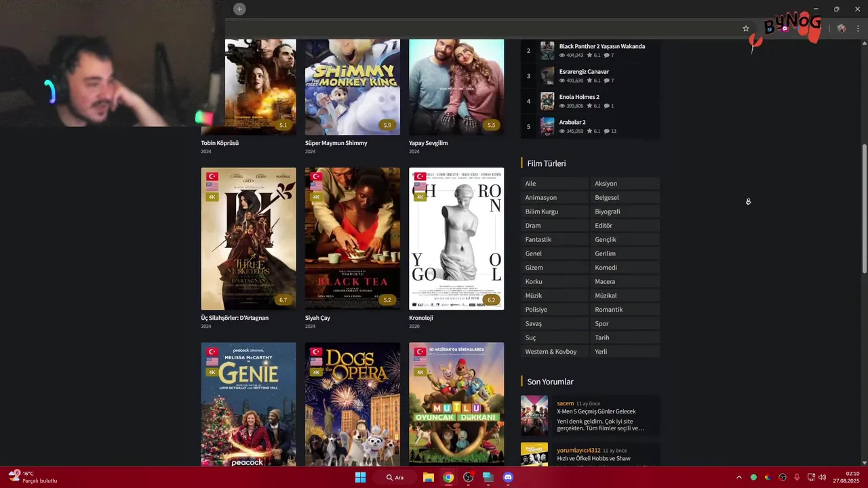
Task: Click the 5.2 rating badge on Siyah Çay
Action: tap(387, 300)
